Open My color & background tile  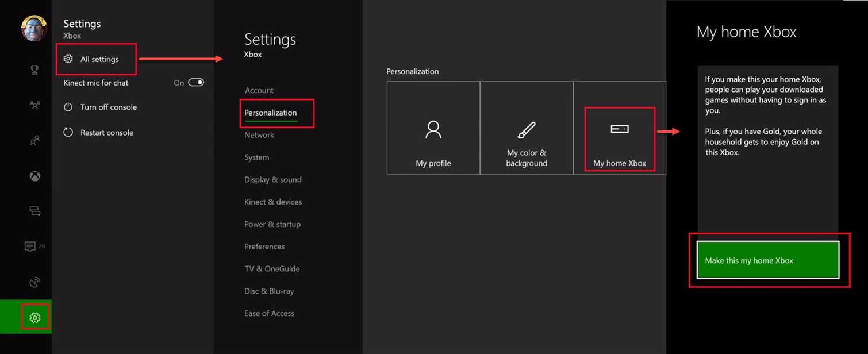pyautogui.click(x=527, y=128)
